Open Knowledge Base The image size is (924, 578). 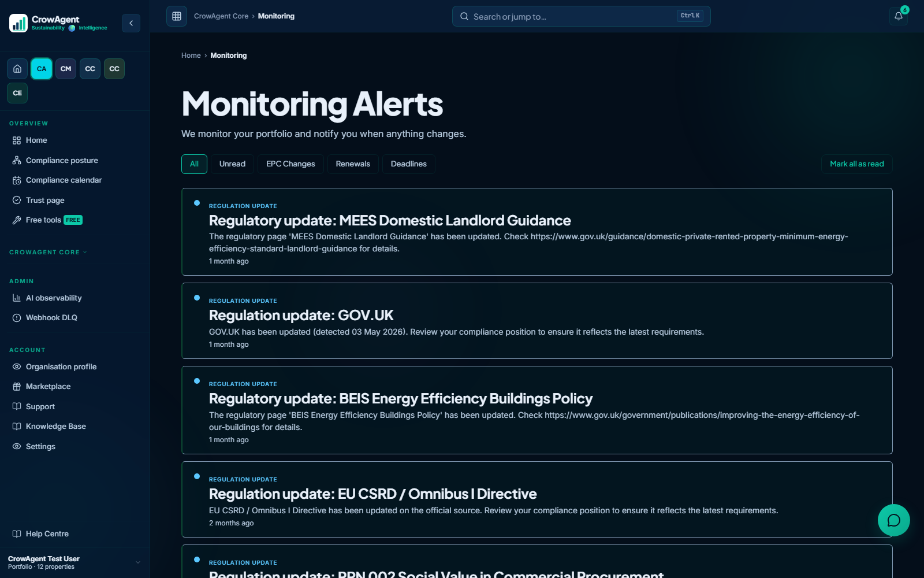point(75,427)
